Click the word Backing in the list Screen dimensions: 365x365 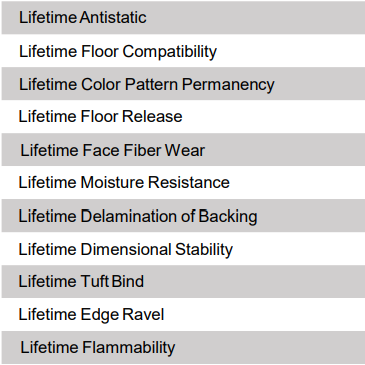[228, 217]
